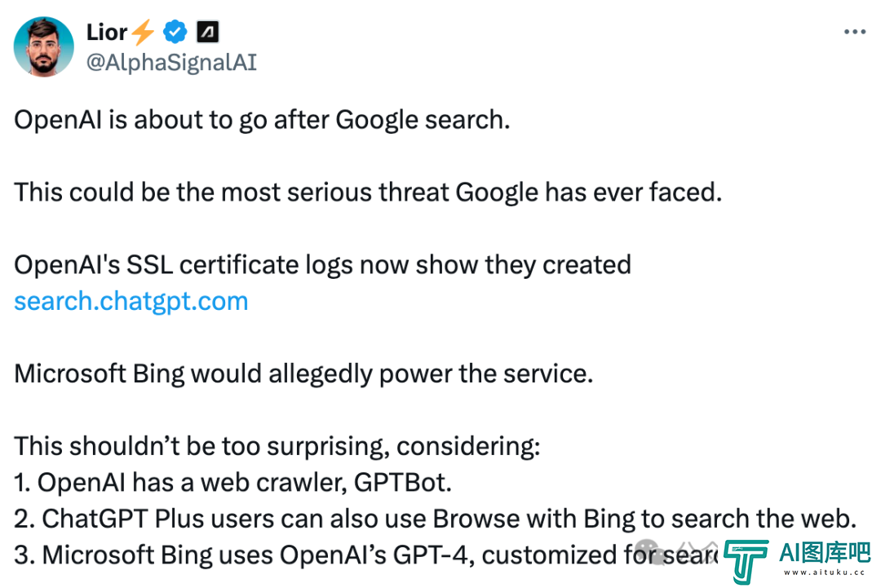This screenshot has height=588, width=881.
Task: Click the www.aituku.cc watermark URL
Action: [824, 573]
